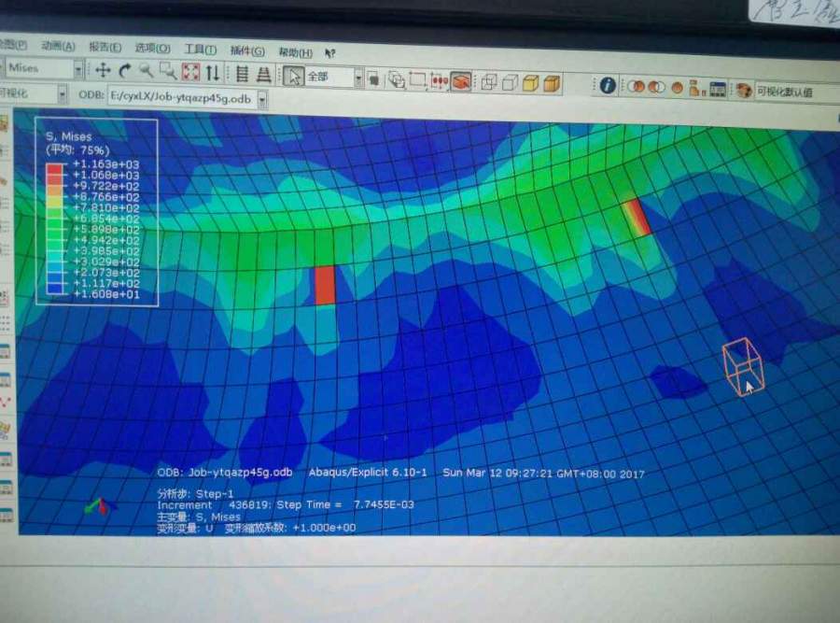The width and height of the screenshot is (840, 623).
Task: Expand the 全部 selection filter dropdown
Action: tap(358, 78)
